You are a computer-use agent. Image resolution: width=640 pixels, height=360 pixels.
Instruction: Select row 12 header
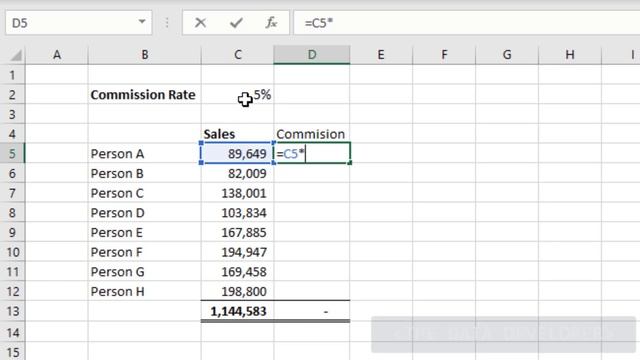click(x=12, y=291)
